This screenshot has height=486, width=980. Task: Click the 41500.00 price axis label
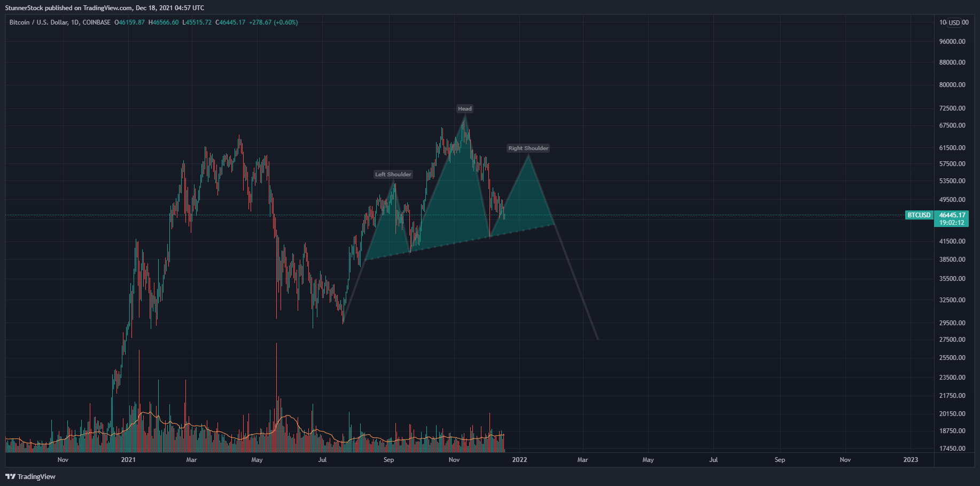(x=952, y=241)
